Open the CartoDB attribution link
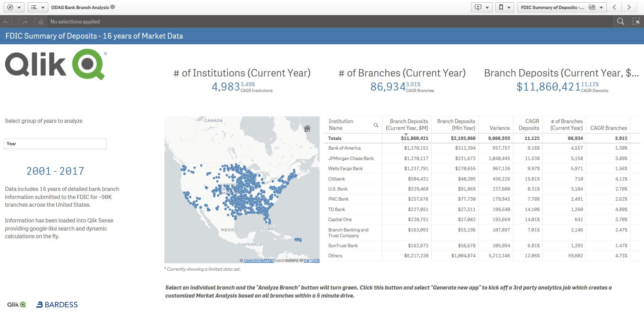The image size is (644, 316). (x=312, y=261)
